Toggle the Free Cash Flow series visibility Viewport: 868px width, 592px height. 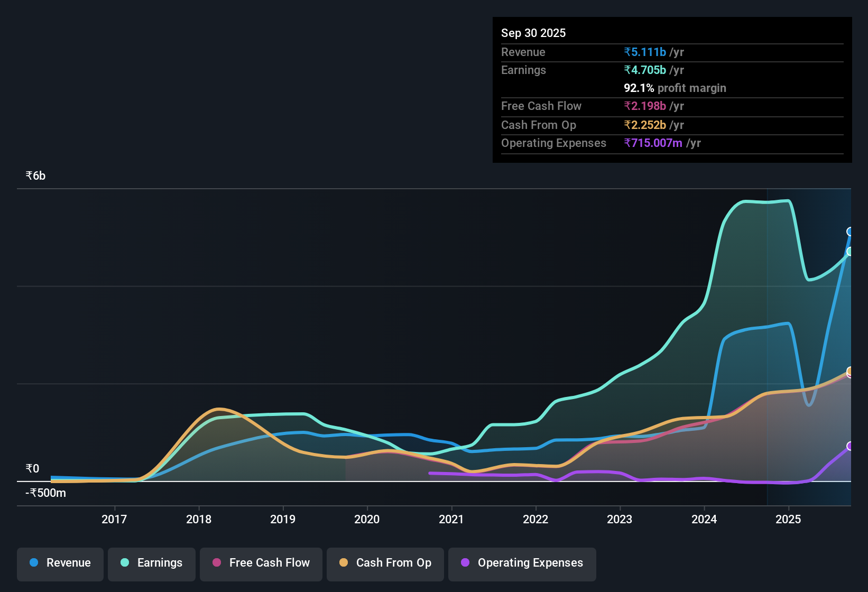click(x=261, y=563)
